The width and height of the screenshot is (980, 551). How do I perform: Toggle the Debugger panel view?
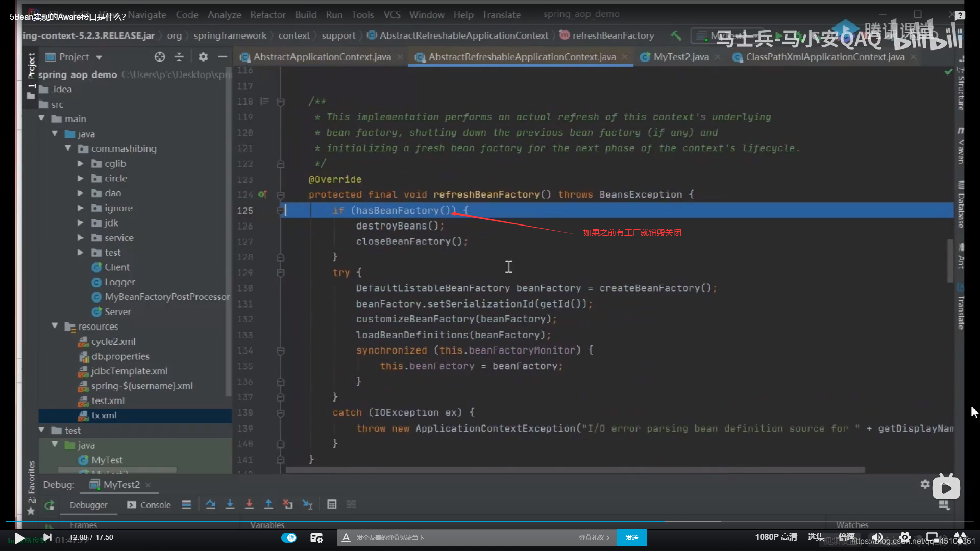(89, 505)
